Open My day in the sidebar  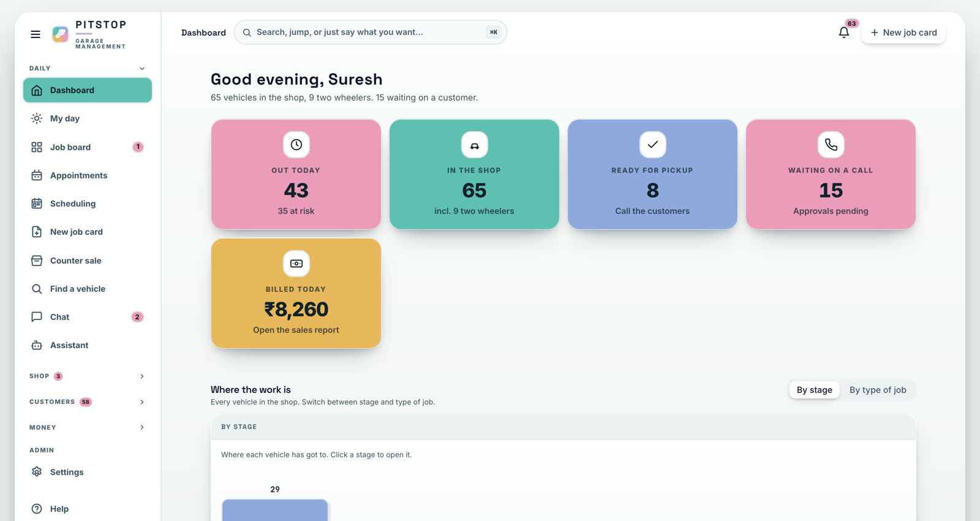click(x=88, y=118)
